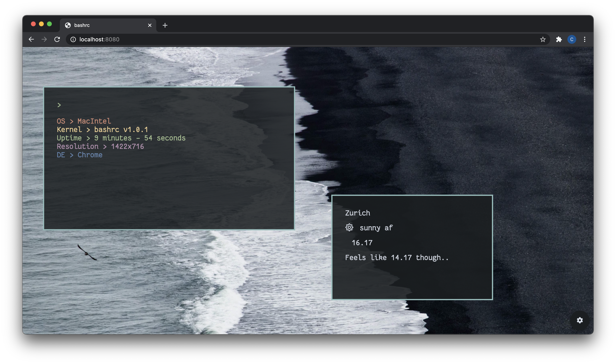The width and height of the screenshot is (616, 364).
Task: Switch to the bashrc tab
Action: [x=98, y=25]
